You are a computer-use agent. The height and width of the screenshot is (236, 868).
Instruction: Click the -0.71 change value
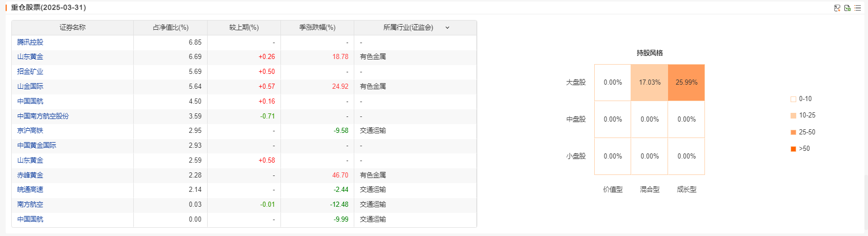268,116
